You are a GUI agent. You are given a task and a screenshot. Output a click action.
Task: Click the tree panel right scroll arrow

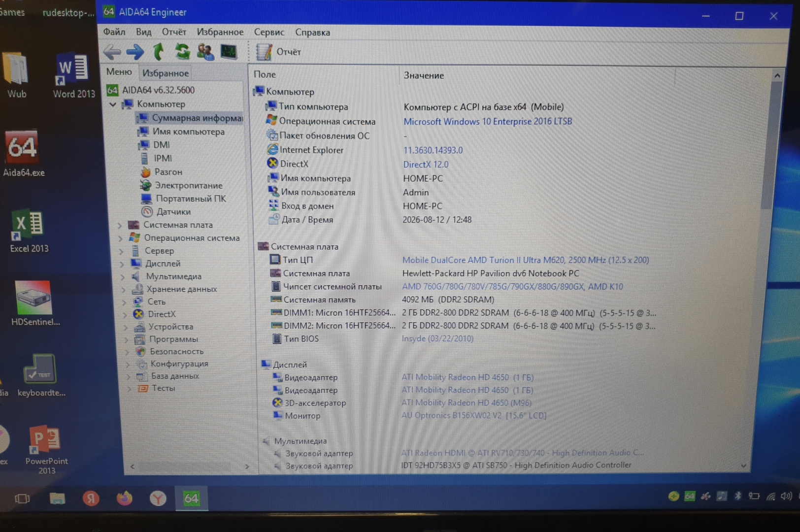coord(247,466)
